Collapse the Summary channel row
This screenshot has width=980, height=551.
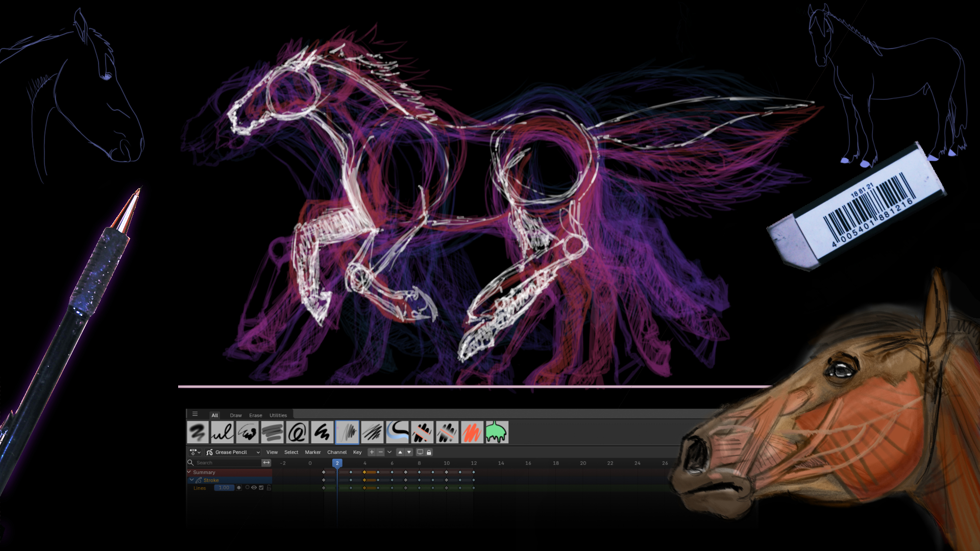[x=189, y=472]
